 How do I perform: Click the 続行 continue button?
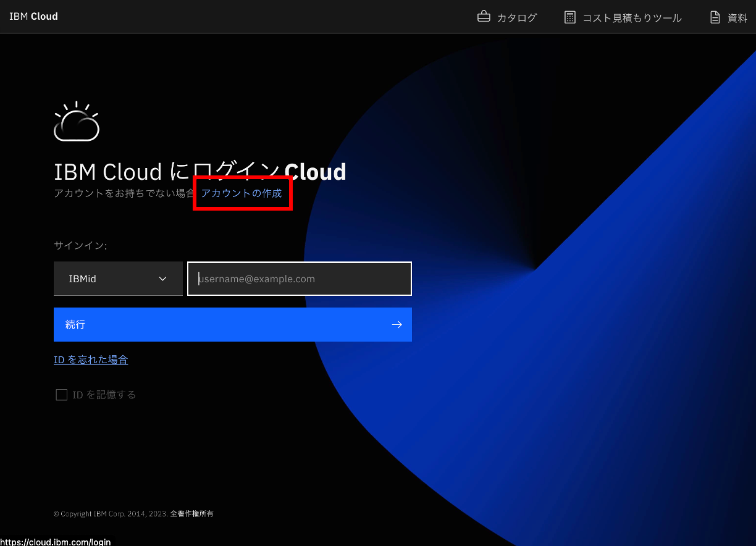(233, 324)
